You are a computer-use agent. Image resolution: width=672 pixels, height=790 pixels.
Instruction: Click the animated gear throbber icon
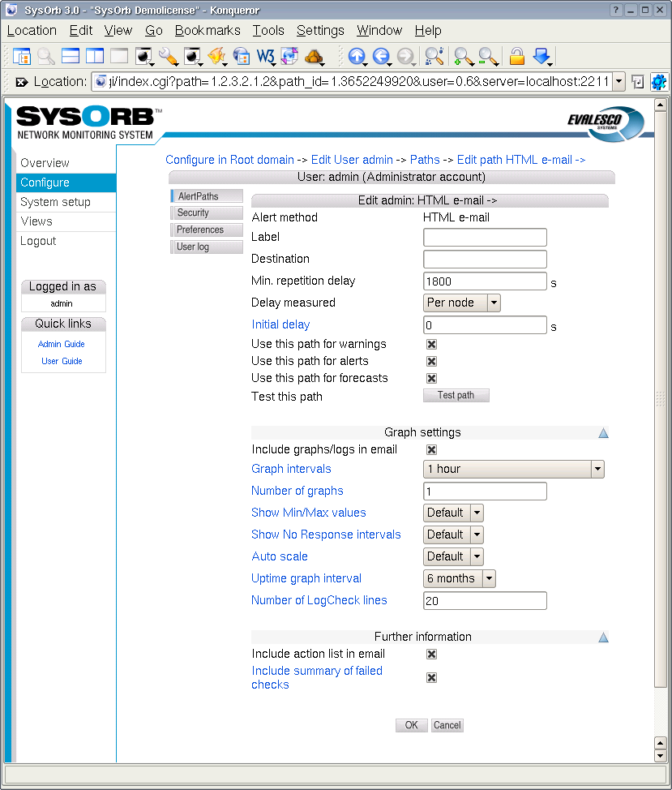(x=658, y=82)
